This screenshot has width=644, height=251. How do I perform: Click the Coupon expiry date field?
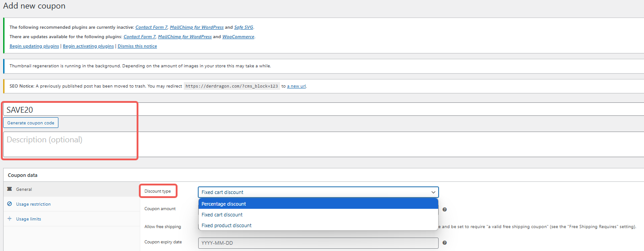318,243
